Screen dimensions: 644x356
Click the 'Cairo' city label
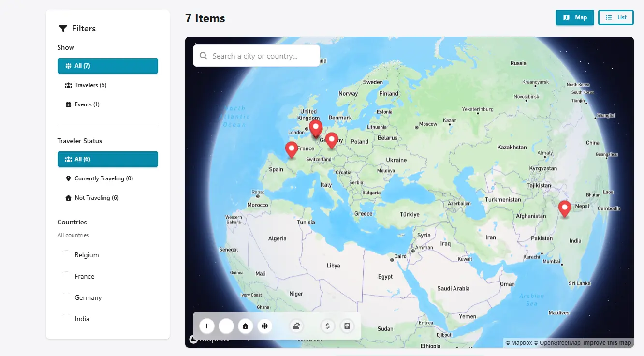400,256
